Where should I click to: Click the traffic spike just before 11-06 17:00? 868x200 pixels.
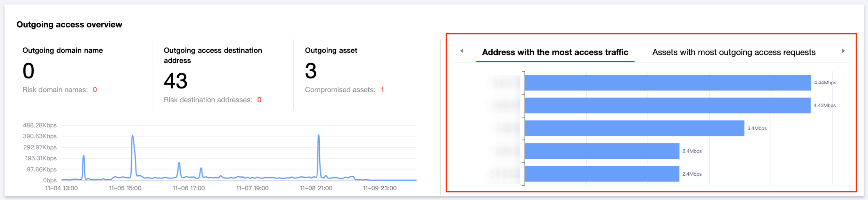[x=179, y=164]
